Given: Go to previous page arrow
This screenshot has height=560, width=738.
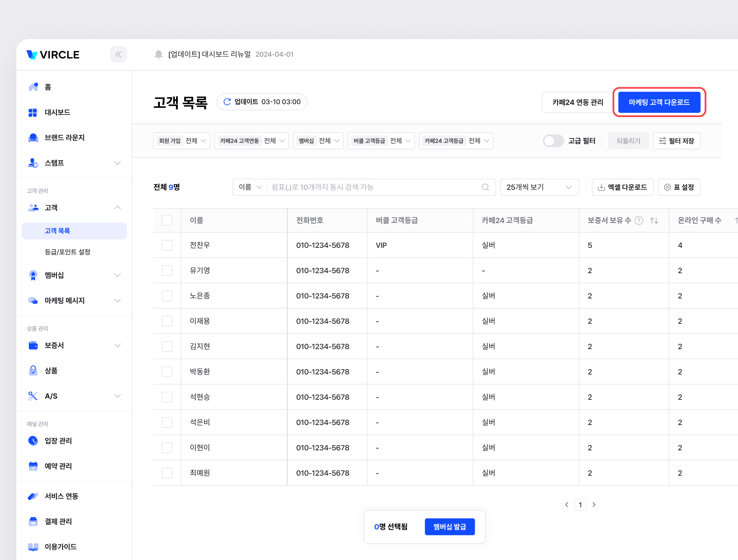Looking at the screenshot, I should pos(567,505).
